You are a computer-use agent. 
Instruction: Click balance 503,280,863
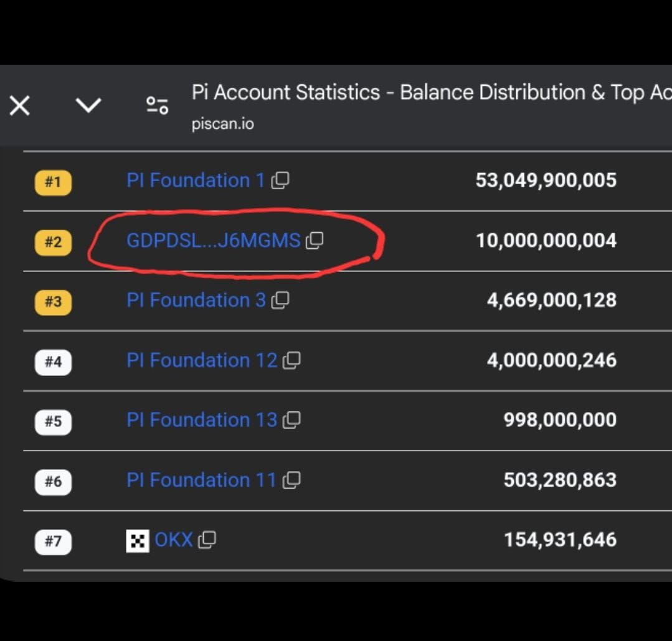[560, 480]
